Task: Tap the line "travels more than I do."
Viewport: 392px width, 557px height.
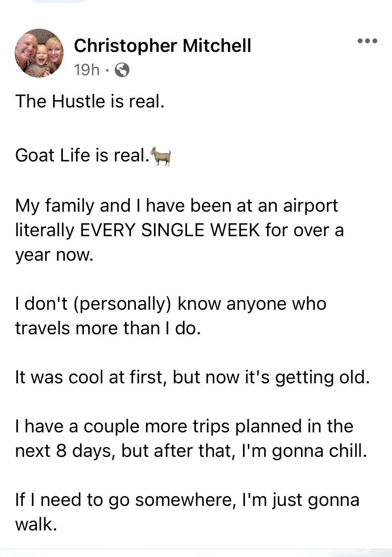Action: pos(108,328)
